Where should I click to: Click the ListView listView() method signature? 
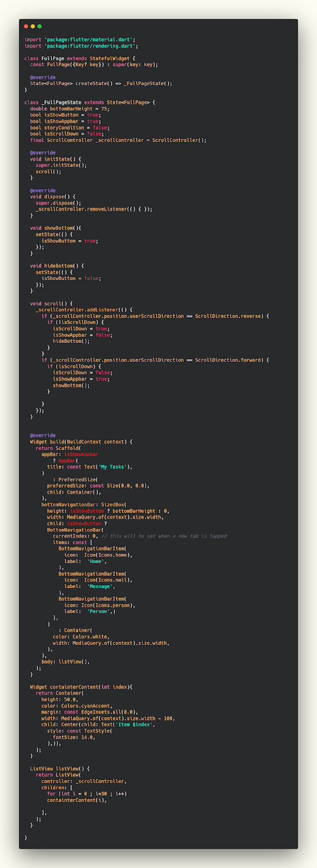(60, 769)
